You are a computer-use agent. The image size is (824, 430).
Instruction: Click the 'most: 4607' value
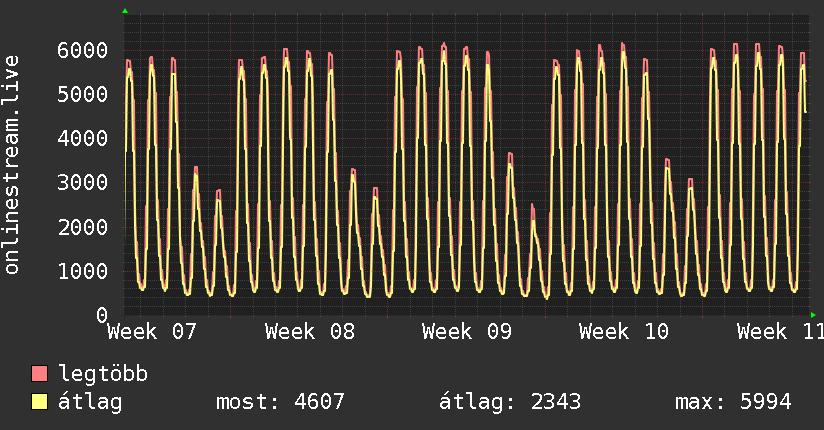pyautogui.click(x=280, y=402)
